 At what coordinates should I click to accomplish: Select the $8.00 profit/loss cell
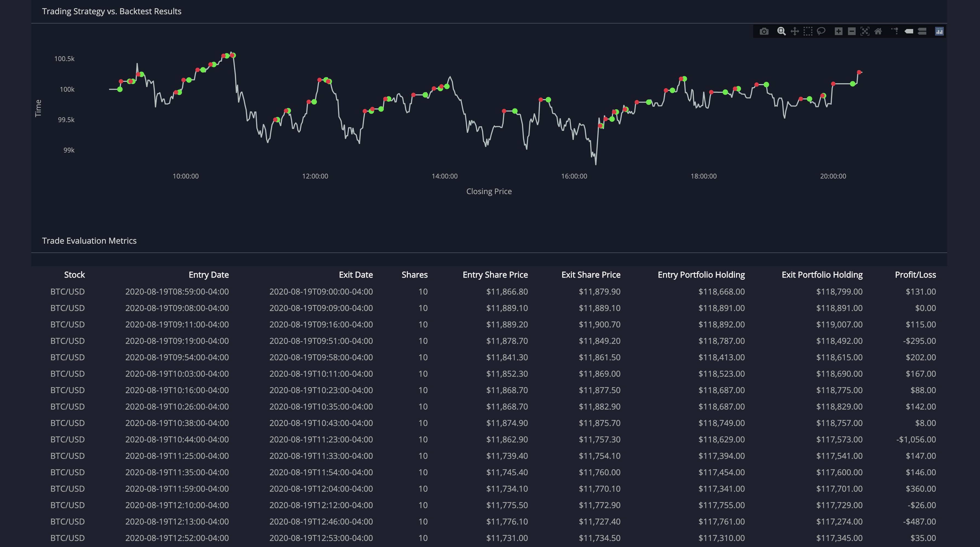[925, 423]
